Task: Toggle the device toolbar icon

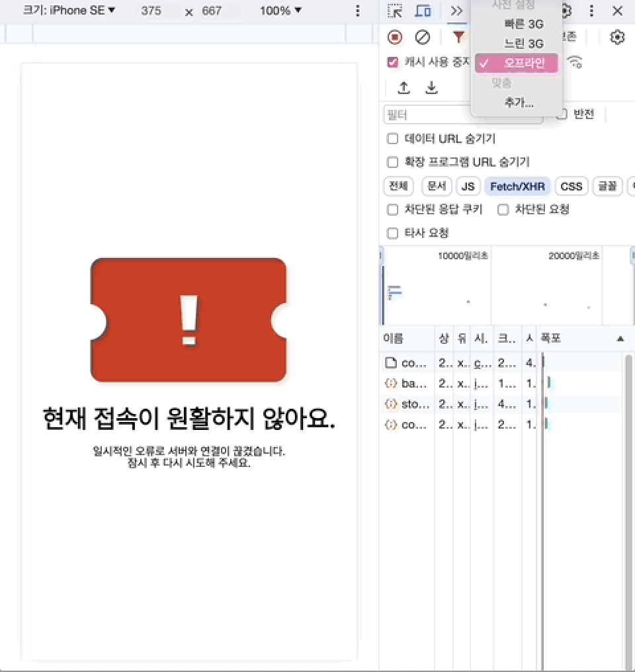Action: pos(423,11)
